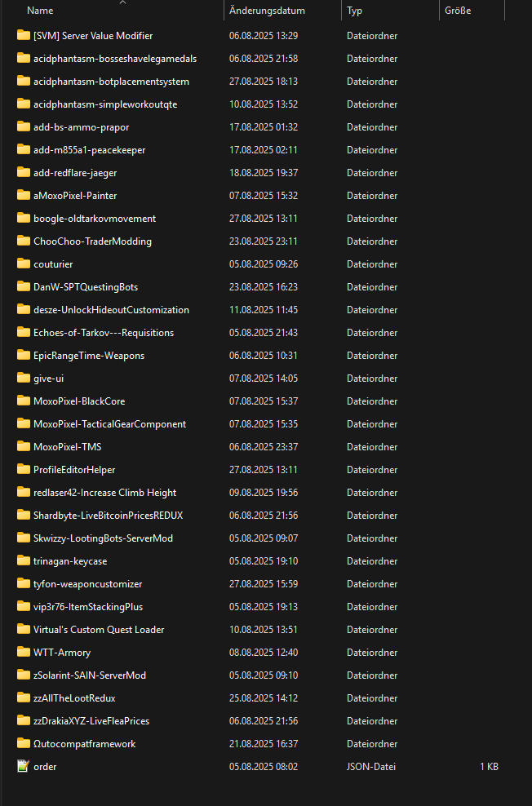Click the order JSON file icon
532x806 pixels.
tap(23, 766)
